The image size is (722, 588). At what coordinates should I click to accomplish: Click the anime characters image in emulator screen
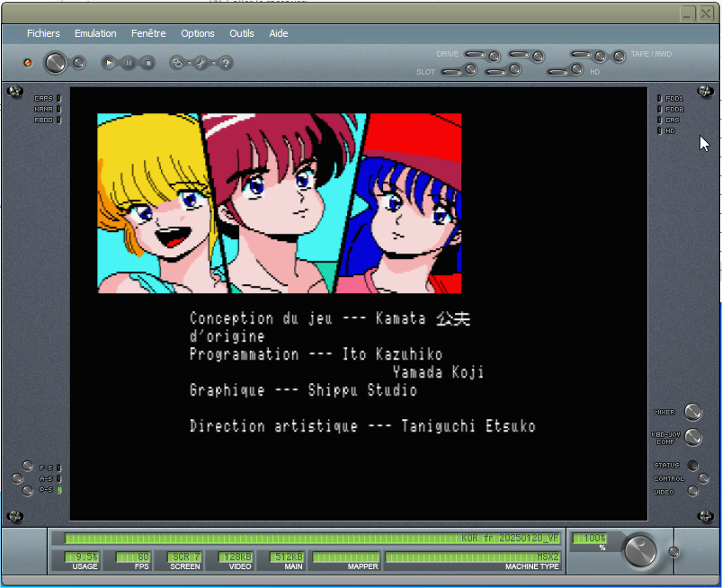coord(279,203)
